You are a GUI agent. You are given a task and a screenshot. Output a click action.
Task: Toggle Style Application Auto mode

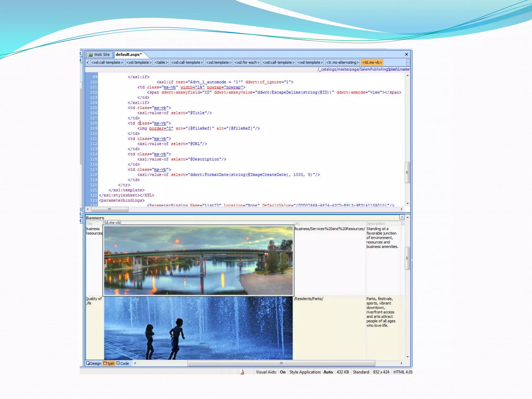328,372
